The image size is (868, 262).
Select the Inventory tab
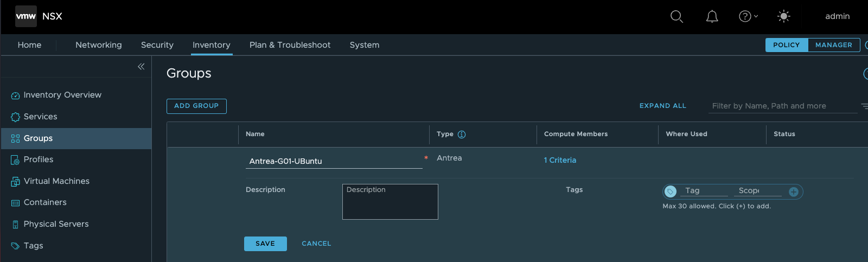coord(212,45)
